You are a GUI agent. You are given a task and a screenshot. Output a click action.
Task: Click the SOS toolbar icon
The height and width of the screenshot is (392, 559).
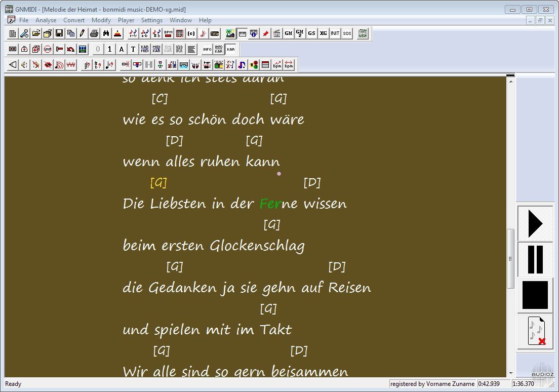point(347,33)
